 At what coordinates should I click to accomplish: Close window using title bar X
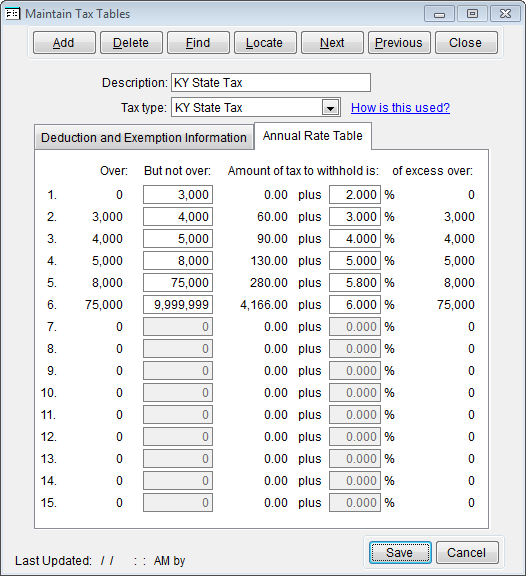tap(505, 14)
